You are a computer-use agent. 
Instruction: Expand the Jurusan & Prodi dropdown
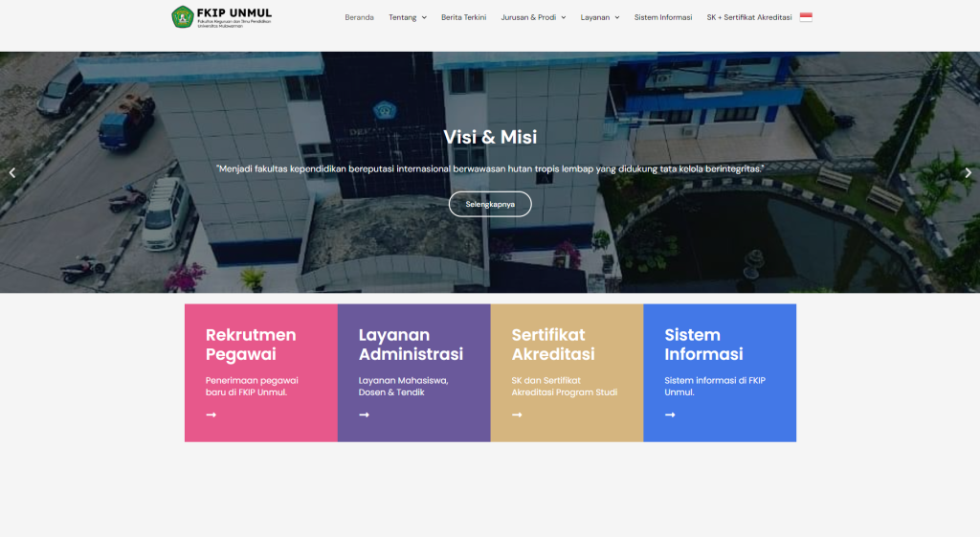[x=533, y=17]
